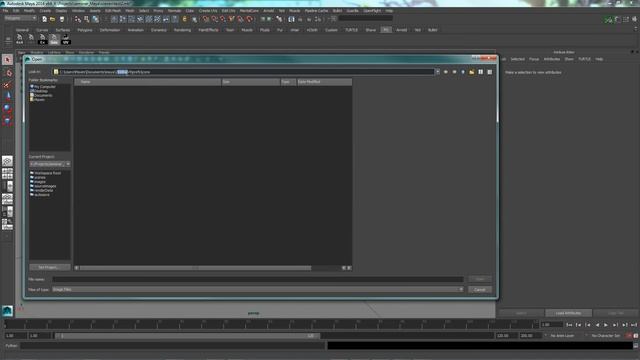Open the Files of type dropdown
Image resolution: width=640 pixels, height=360 pixels.
[258, 289]
